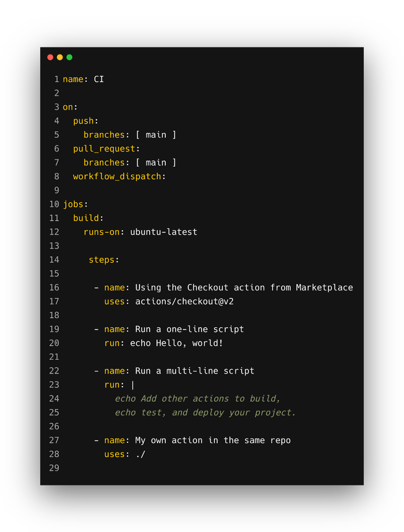This screenshot has height=532, width=404.
Task: Click the './' uses value on the last step
Action: pyautogui.click(x=140, y=454)
